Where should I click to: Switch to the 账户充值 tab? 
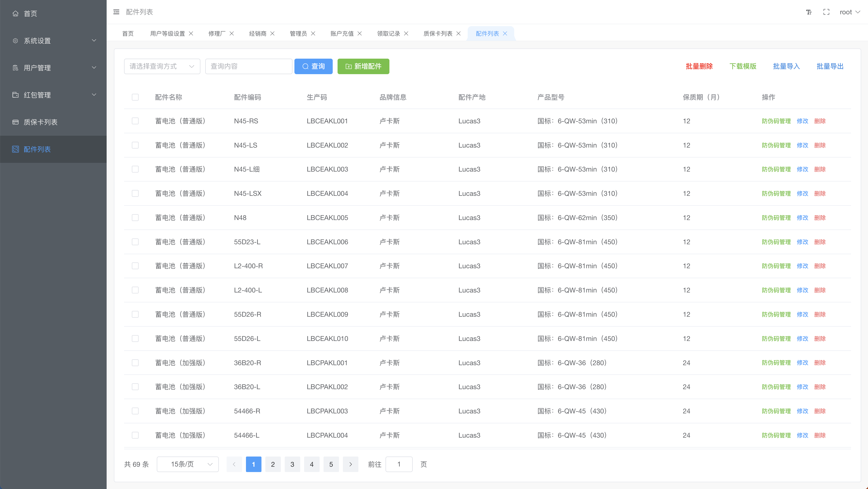(x=342, y=33)
